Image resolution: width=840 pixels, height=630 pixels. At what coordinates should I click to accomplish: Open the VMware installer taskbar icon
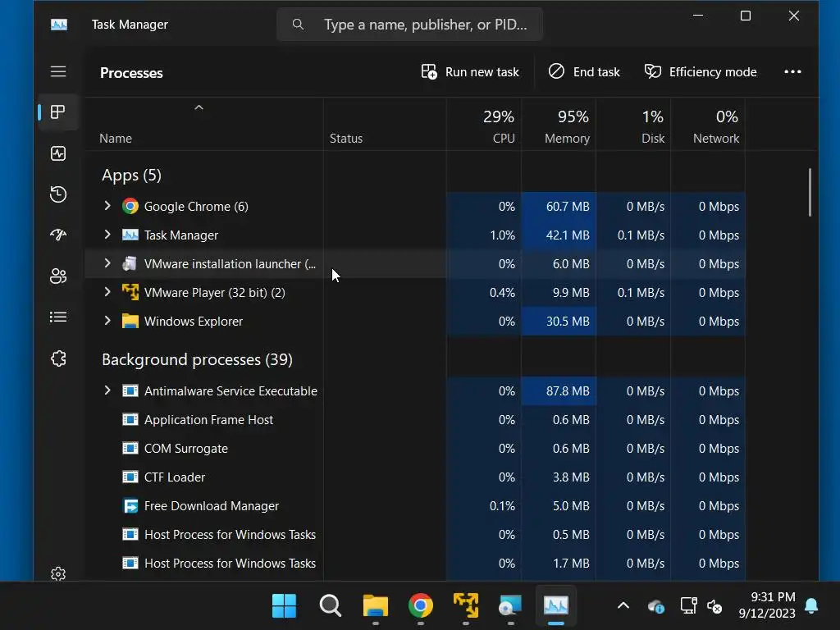[510, 606]
